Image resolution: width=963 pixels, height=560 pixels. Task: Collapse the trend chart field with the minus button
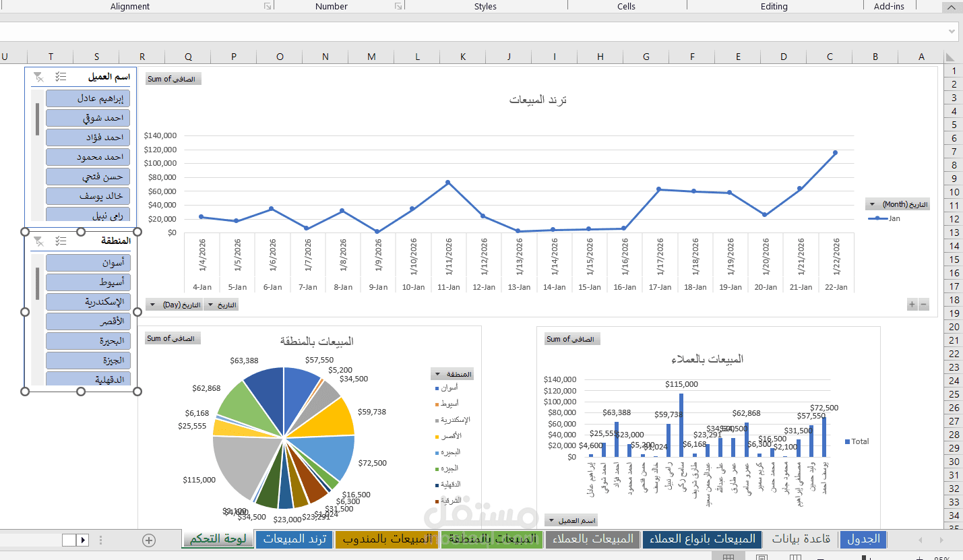click(x=924, y=305)
